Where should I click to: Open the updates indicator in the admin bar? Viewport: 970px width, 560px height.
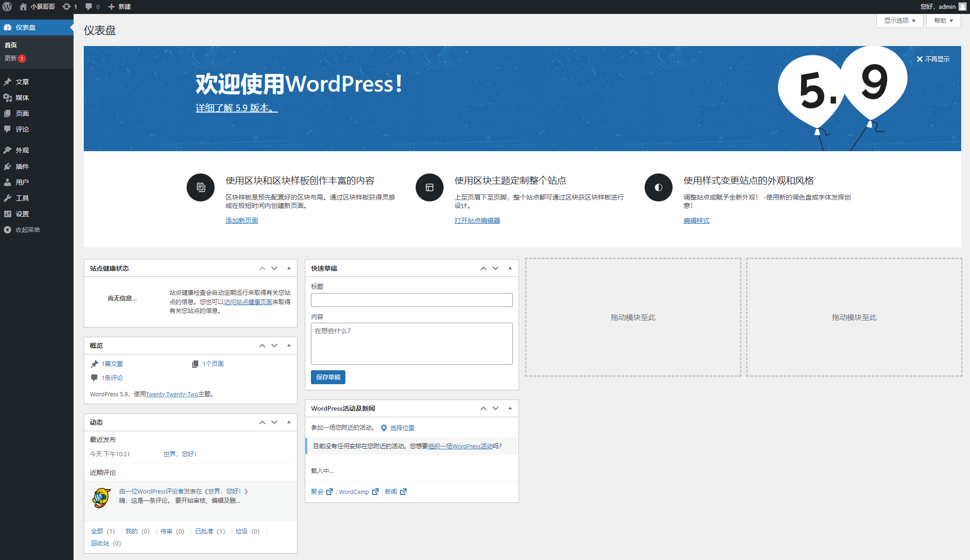[x=70, y=7]
